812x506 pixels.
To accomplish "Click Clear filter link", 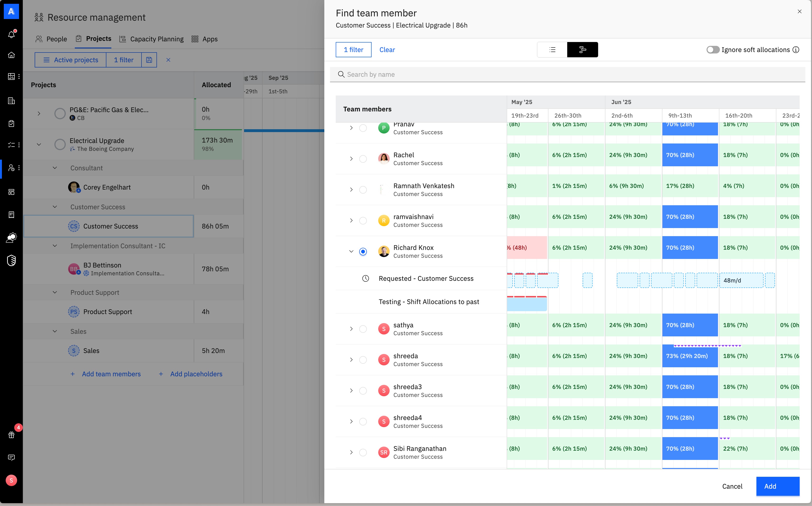I will (387, 49).
